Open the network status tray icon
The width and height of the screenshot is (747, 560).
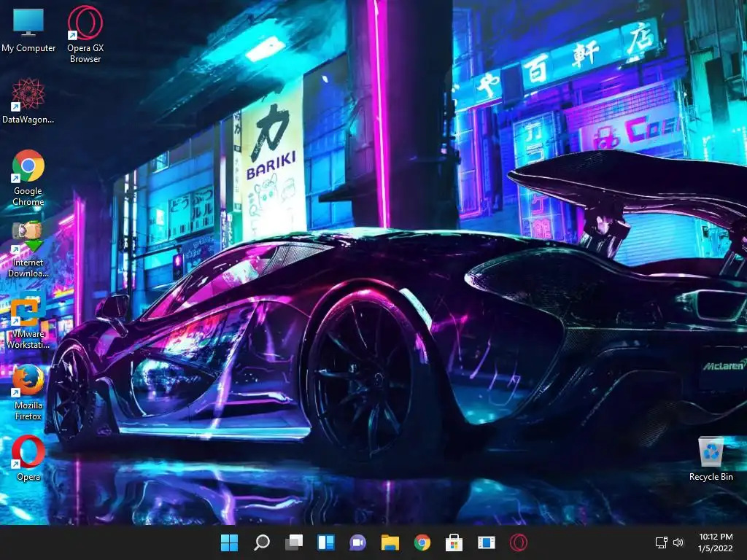click(x=661, y=542)
